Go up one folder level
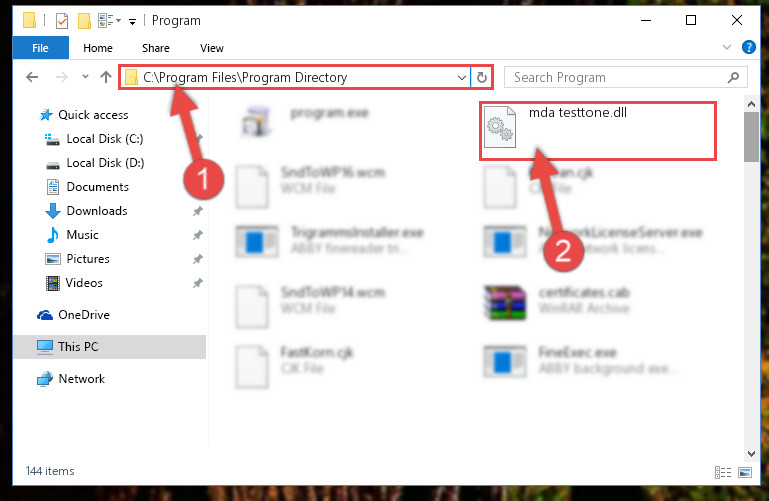The height and width of the screenshot is (501, 769). 106,77
